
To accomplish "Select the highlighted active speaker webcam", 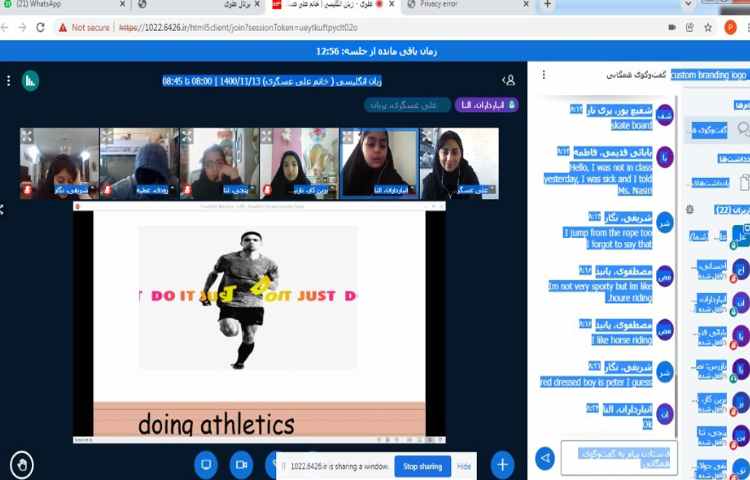I will pos(379,163).
